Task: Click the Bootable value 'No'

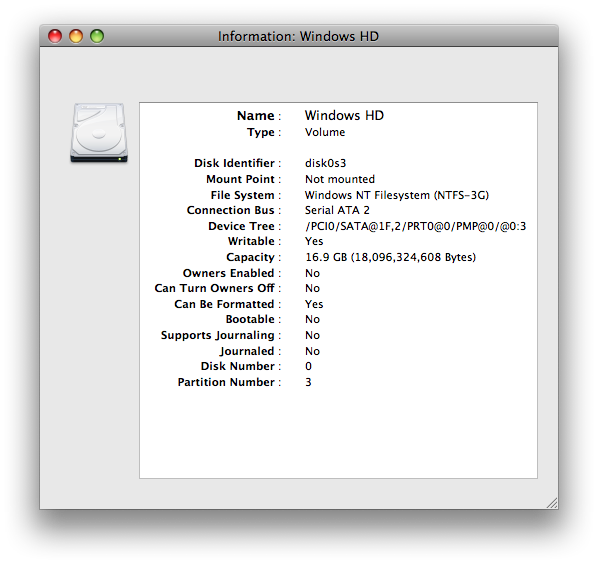Action: click(312, 319)
